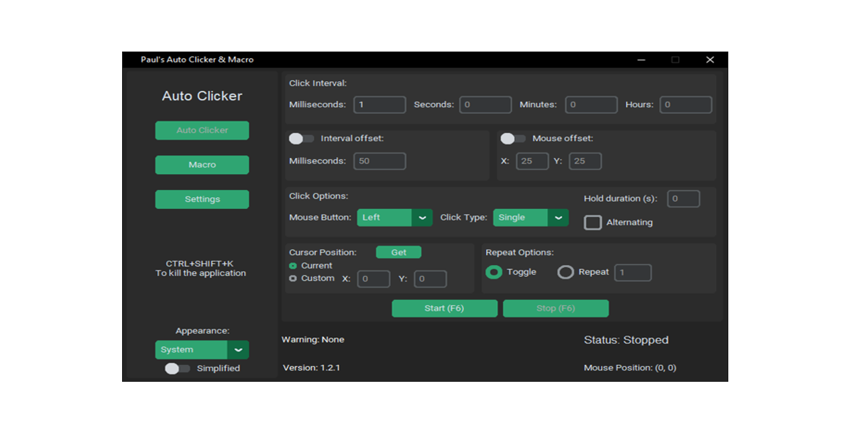This screenshot has height=434, width=868.
Task: Switch to the Macro section
Action: 202,164
